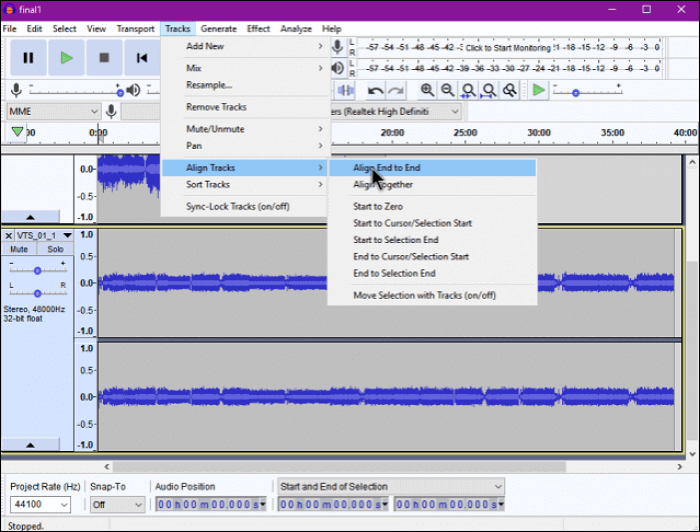Click the Audio Position time field
This screenshot has width=700, height=532.
click(211, 505)
